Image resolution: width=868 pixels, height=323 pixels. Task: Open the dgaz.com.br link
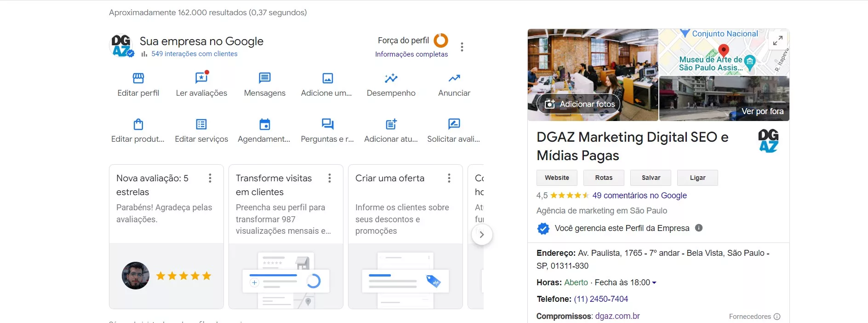coord(617,316)
